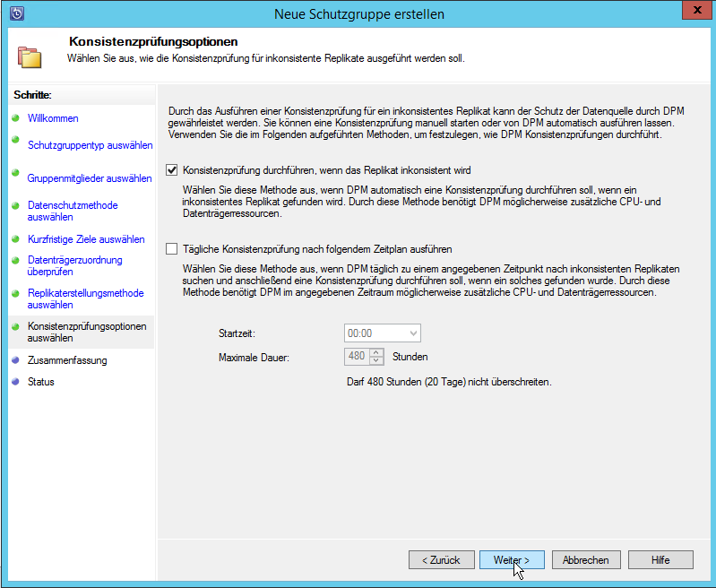Click blue bullet beside Status step
Image resolution: width=716 pixels, height=588 pixels.
tap(15, 382)
